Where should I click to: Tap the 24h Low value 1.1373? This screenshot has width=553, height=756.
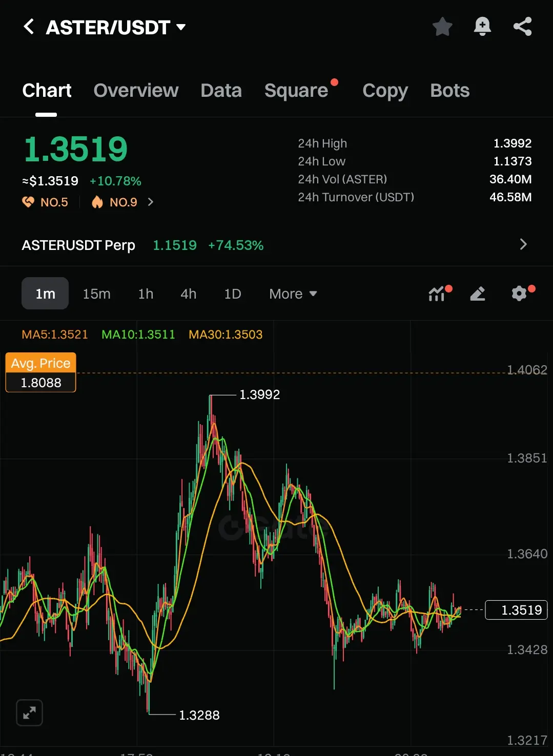click(x=512, y=161)
